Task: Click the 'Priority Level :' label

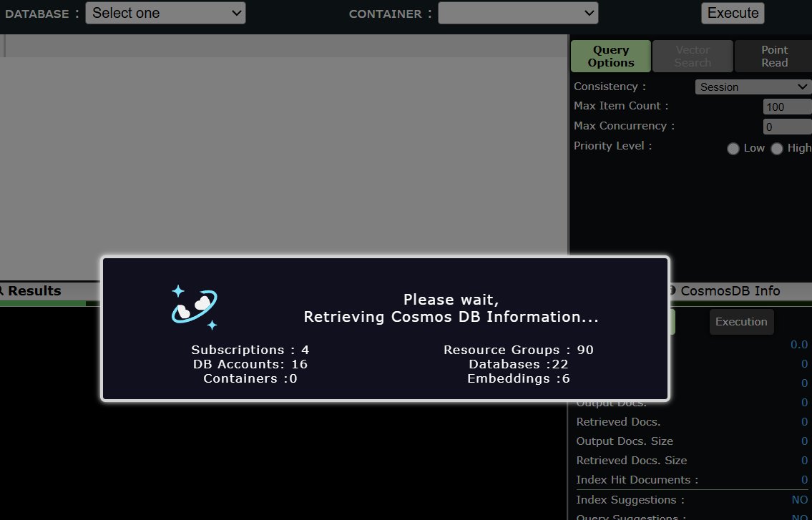Action: pyautogui.click(x=612, y=146)
